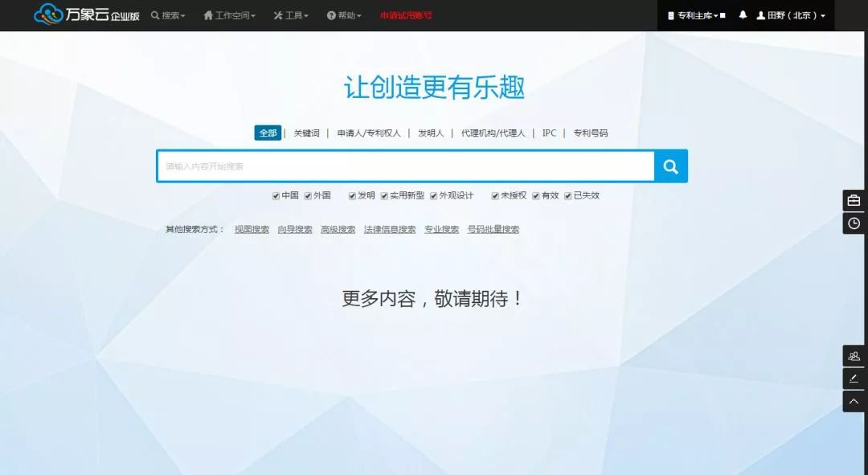Open the briefcase icon in right sidebar
The image size is (868, 475).
(x=854, y=200)
